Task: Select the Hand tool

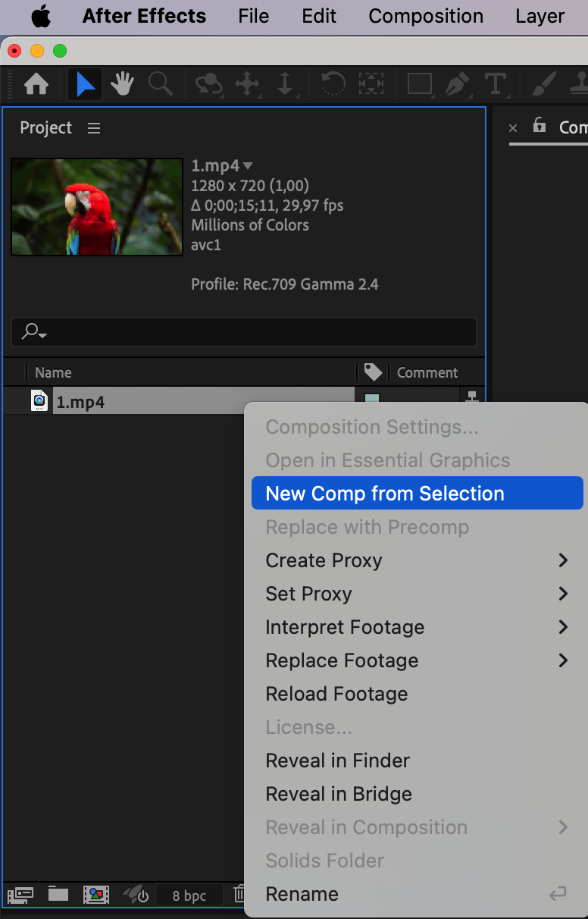Action: [x=122, y=83]
